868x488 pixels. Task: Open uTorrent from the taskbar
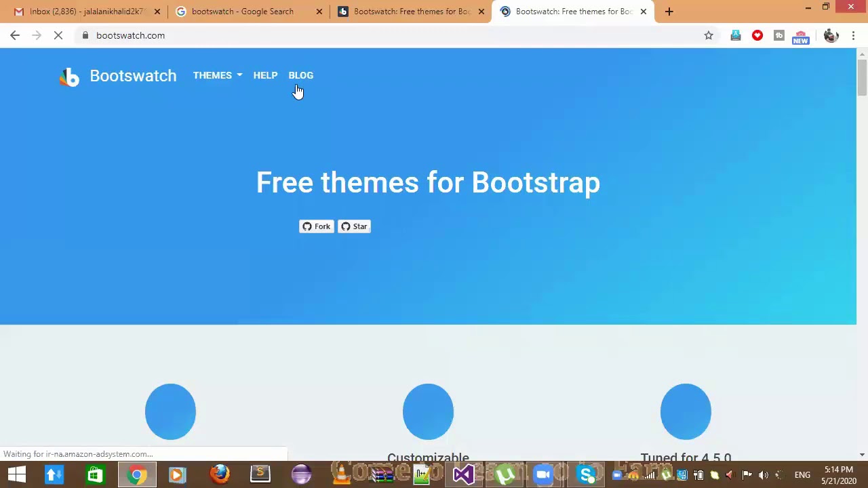click(x=505, y=474)
